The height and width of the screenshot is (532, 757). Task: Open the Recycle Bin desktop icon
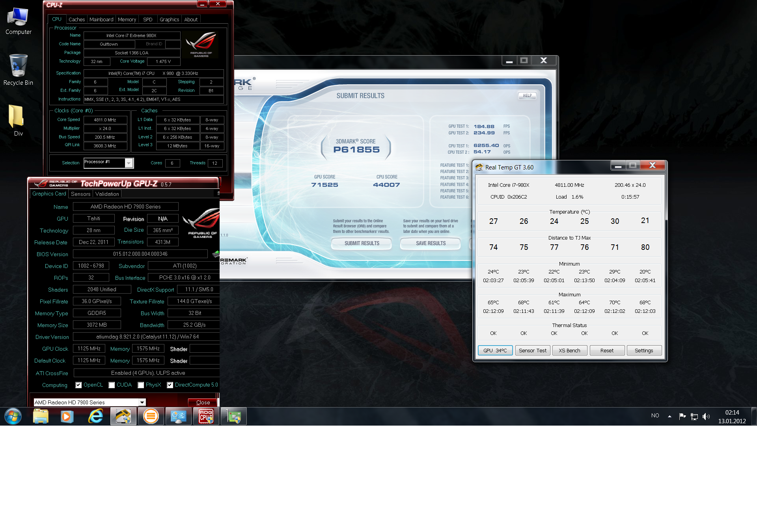[x=18, y=70]
